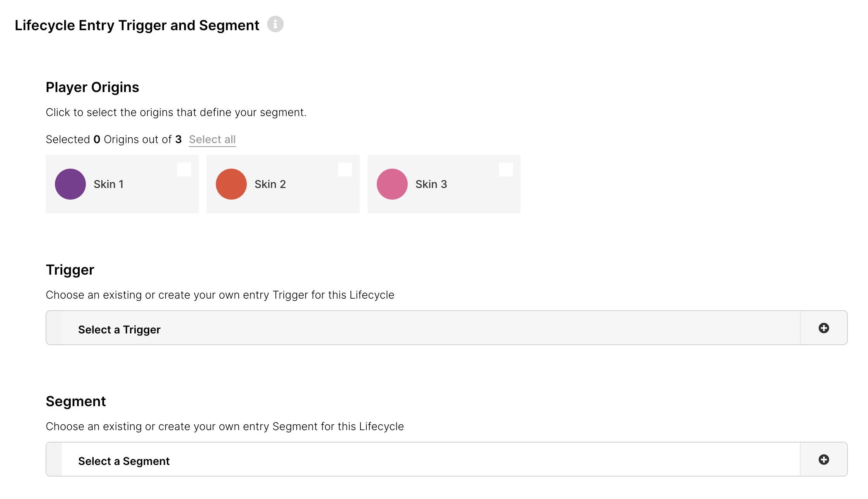Image resolution: width=868 pixels, height=499 pixels.
Task: Select the Skin 1 label text
Action: [x=109, y=185]
